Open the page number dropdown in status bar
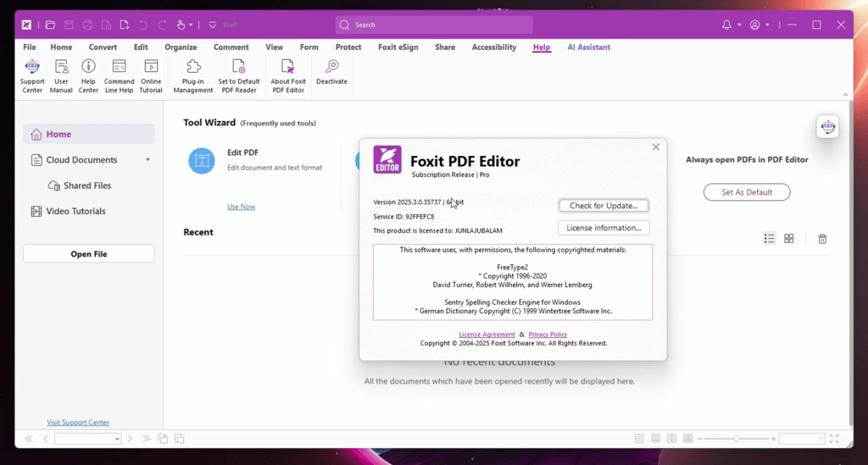868x465 pixels. coord(117,439)
